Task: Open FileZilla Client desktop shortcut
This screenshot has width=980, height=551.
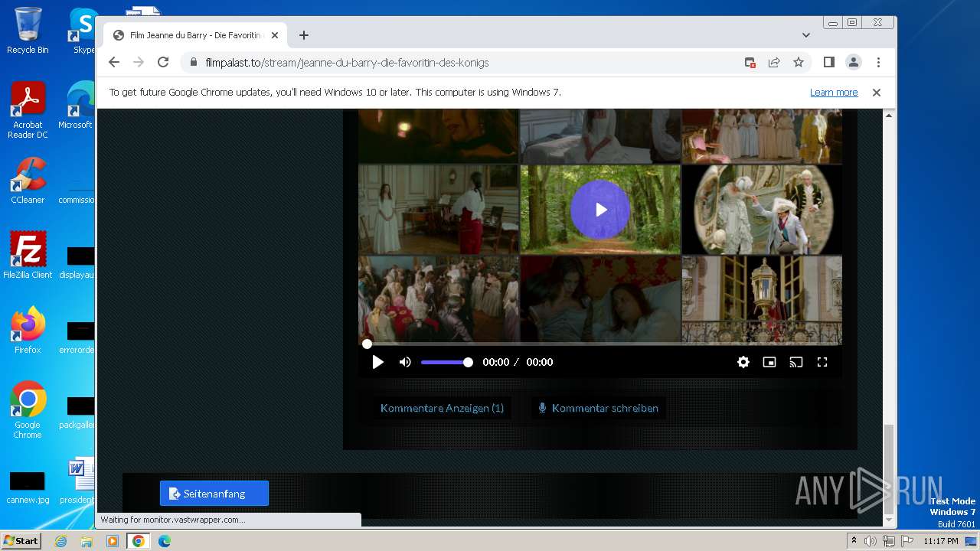Action: tap(28, 255)
